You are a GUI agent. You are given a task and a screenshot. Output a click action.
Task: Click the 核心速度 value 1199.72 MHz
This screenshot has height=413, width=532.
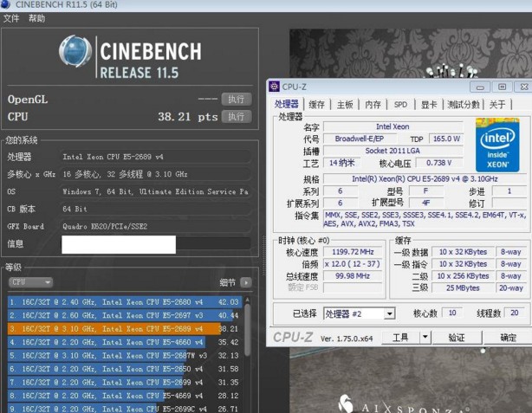(x=353, y=252)
